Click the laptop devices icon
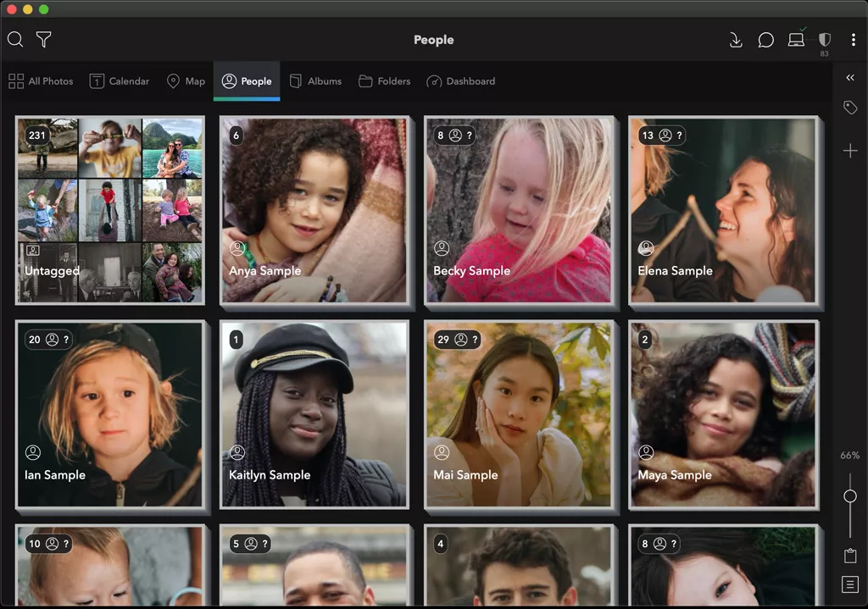Viewport: 868px width, 609px height. [796, 40]
